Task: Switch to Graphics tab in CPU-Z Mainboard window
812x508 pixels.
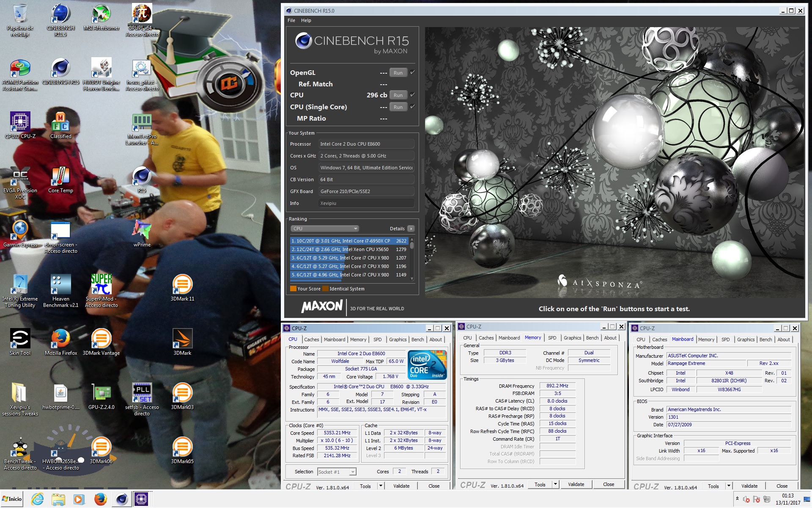Action: coord(746,340)
